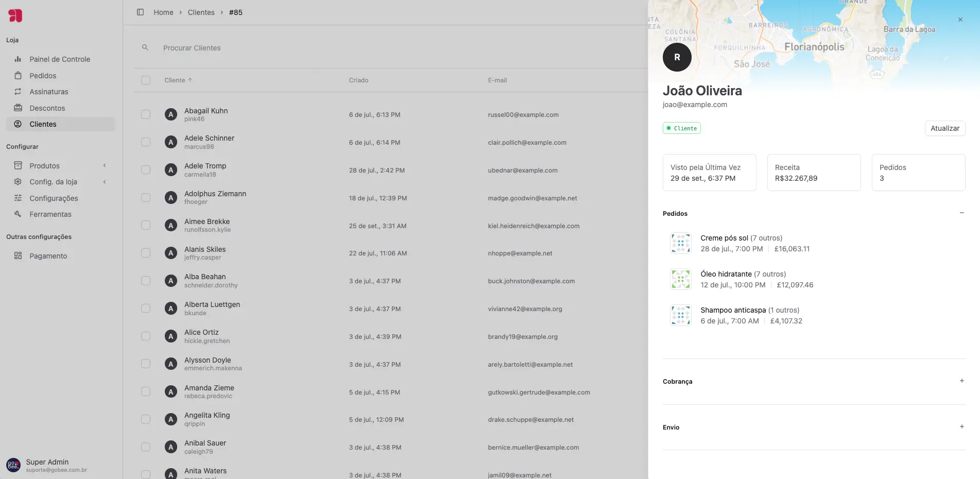Click the Pedidos clipboard icon in sidebar
Screen dimensions: 980x479
coord(18,76)
